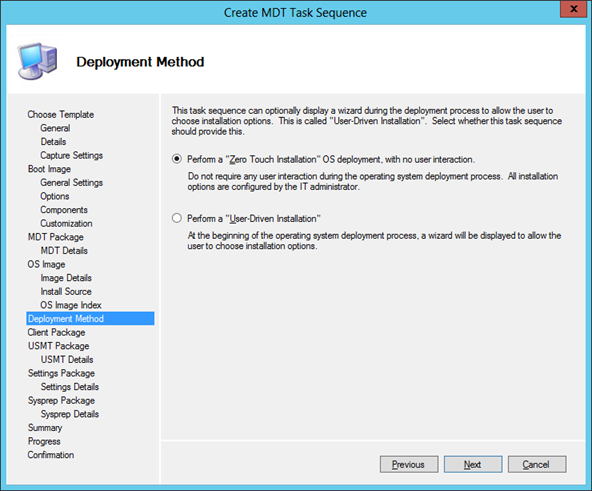Select Settings Package step
The height and width of the screenshot is (491, 592).
61,373
